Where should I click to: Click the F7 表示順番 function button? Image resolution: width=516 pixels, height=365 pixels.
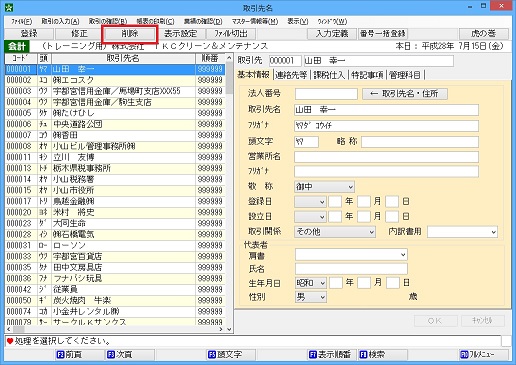click(332, 354)
